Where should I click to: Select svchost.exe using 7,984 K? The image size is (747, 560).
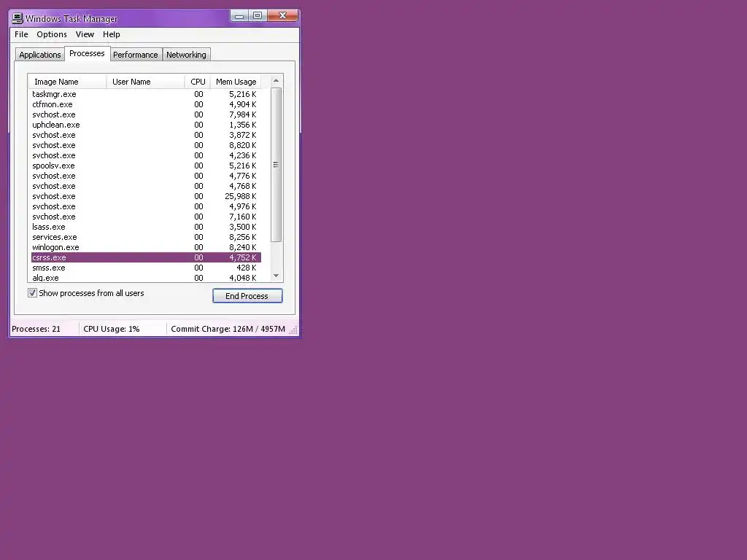(x=146, y=114)
